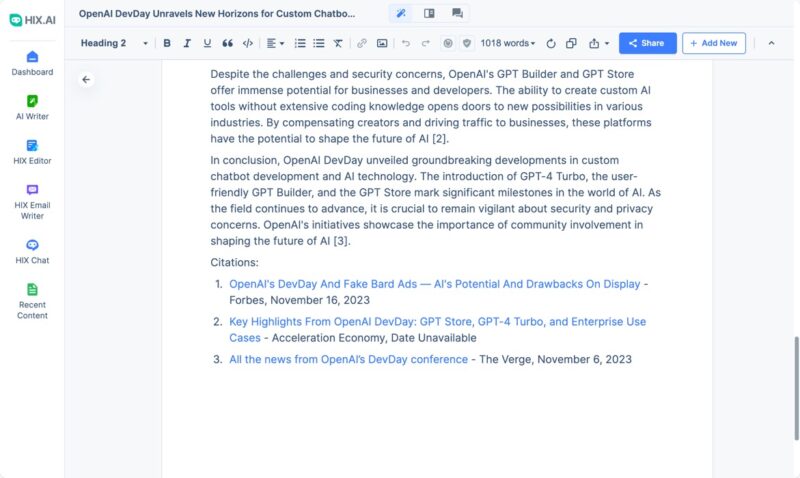This screenshot has height=478, width=800.
Task: Open HIX Chat in the sidebar
Action: (32, 252)
